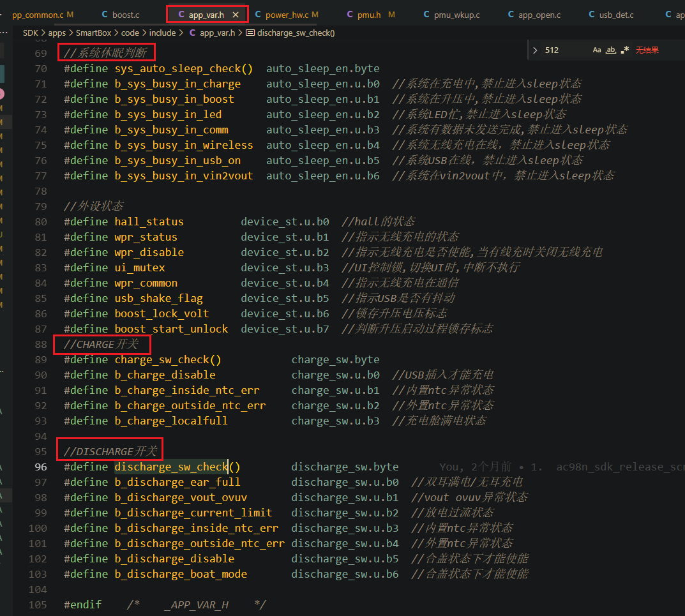Click the //外设状态 comment on line 79

93,206
